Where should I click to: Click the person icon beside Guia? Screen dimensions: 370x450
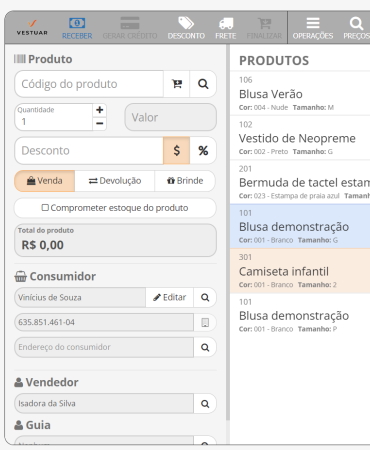click(x=19, y=425)
